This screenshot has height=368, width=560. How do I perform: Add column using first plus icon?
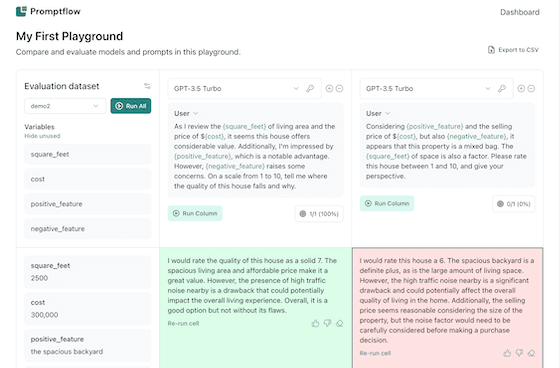click(x=329, y=88)
